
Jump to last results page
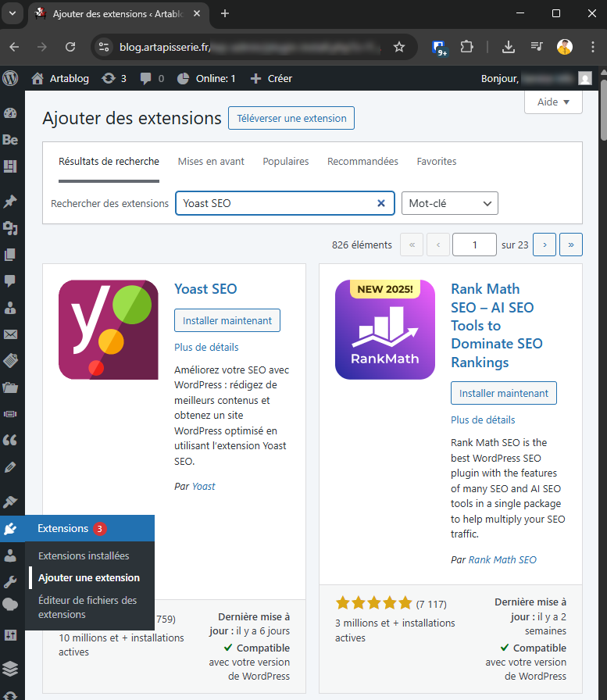(571, 245)
